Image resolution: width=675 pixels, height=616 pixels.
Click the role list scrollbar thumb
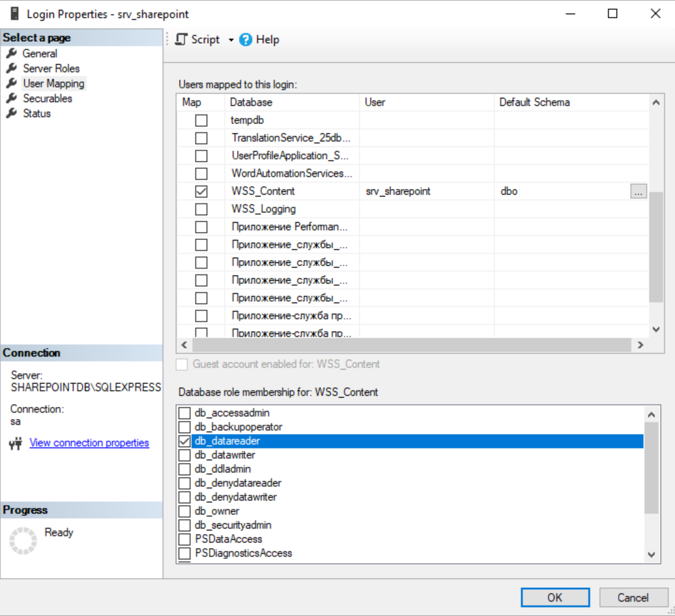[x=651, y=468]
